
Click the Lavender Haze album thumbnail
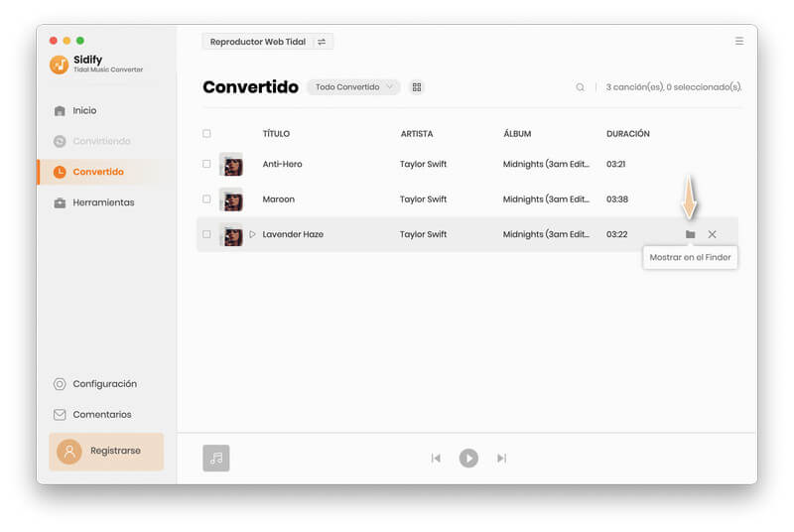[231, 234]
